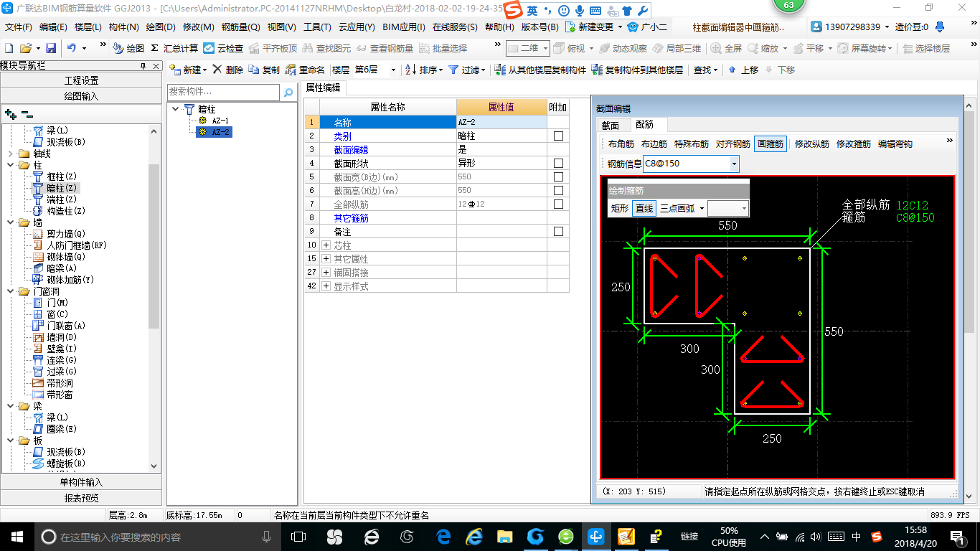Screen dimensions: 980x551
Task: Switch to 绘图 drawing mode
Action: tap(128, 48)
